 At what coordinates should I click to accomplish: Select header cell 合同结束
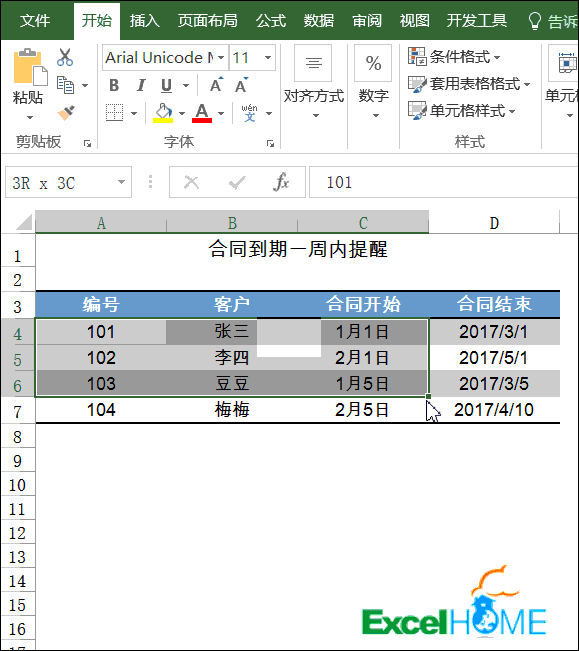(494, 304)
